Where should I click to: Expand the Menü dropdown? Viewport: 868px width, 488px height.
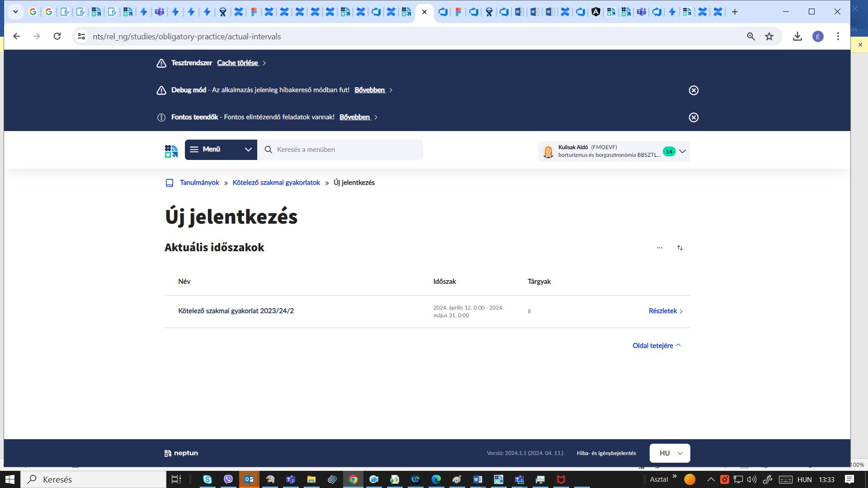pyautogui.click(x=221, y=150)
